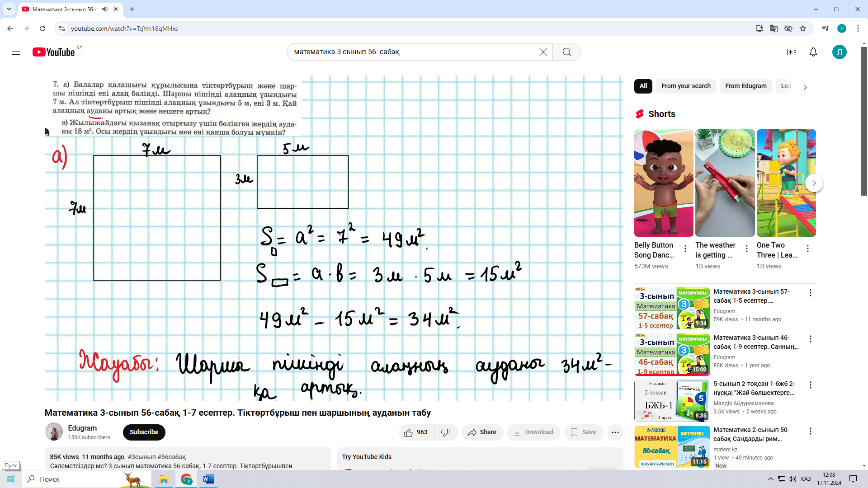868x488 pixels.
Task: Click the magnifier search button
Action: point(566,52)
